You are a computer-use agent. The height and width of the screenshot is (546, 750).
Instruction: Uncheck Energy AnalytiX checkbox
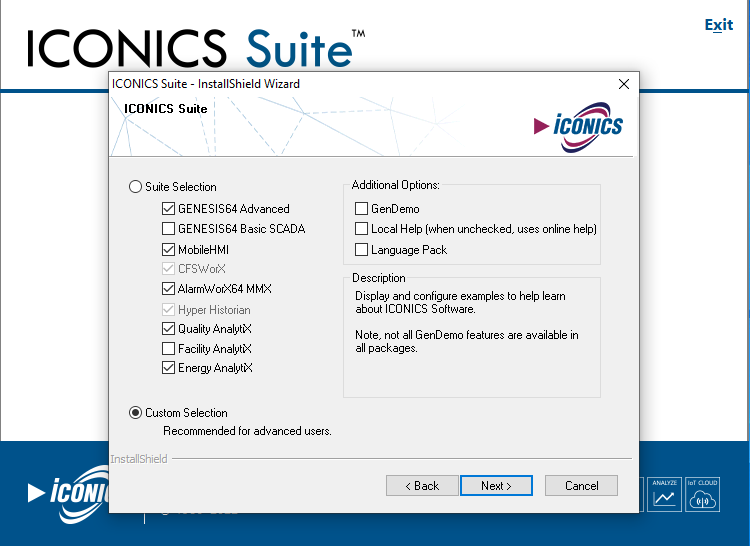168,368
